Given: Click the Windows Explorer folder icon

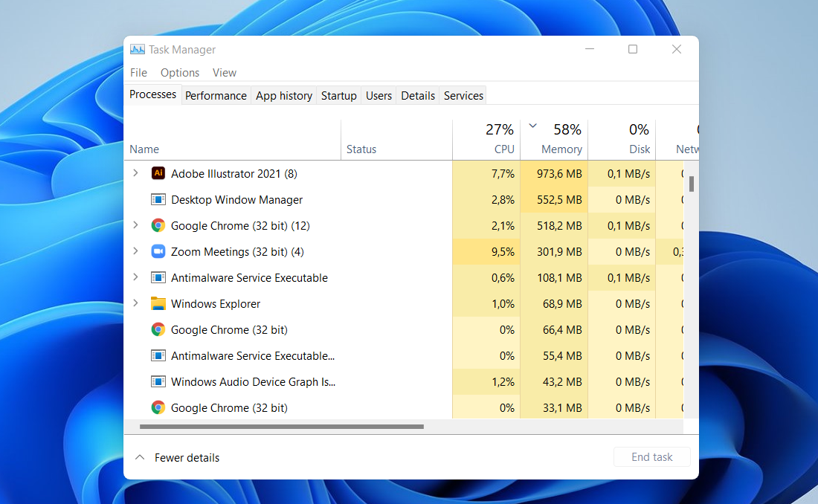Looking at the screenshot, I should click(158, 303).
